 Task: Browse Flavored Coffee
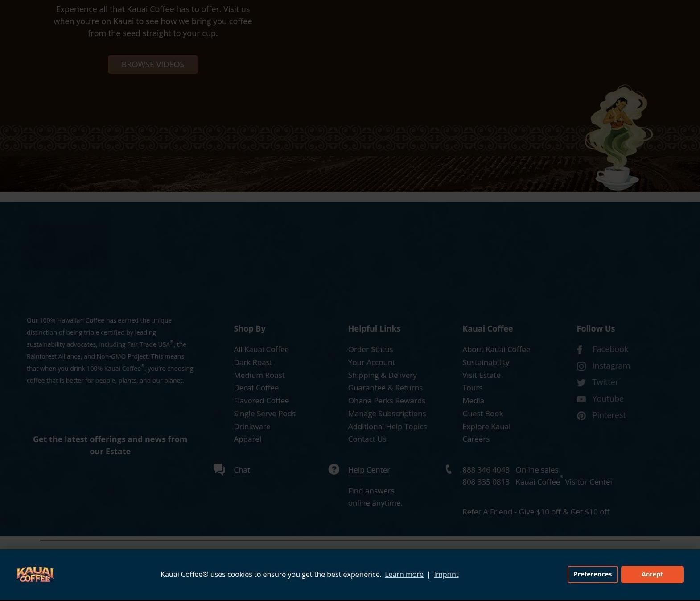[x=261, y=401]
